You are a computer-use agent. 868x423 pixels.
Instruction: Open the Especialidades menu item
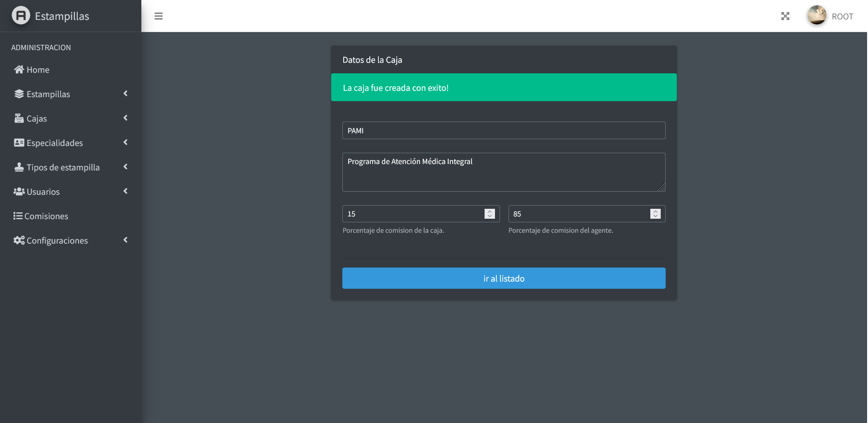(55, 143)
